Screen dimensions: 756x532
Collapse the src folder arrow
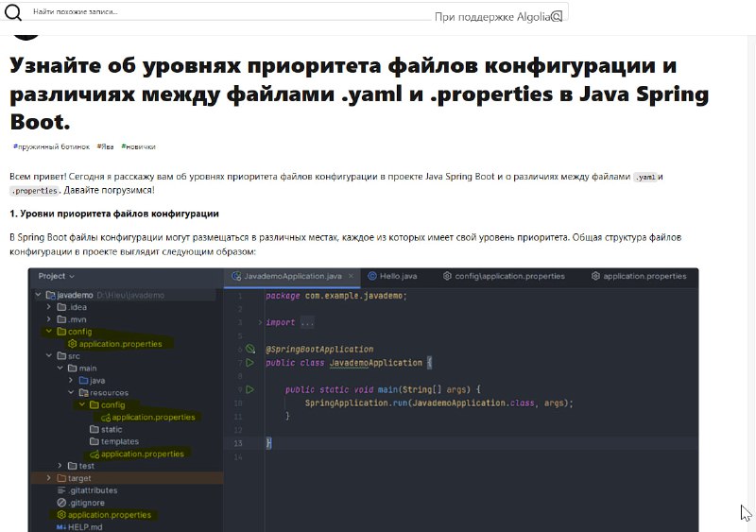[49, 355]
